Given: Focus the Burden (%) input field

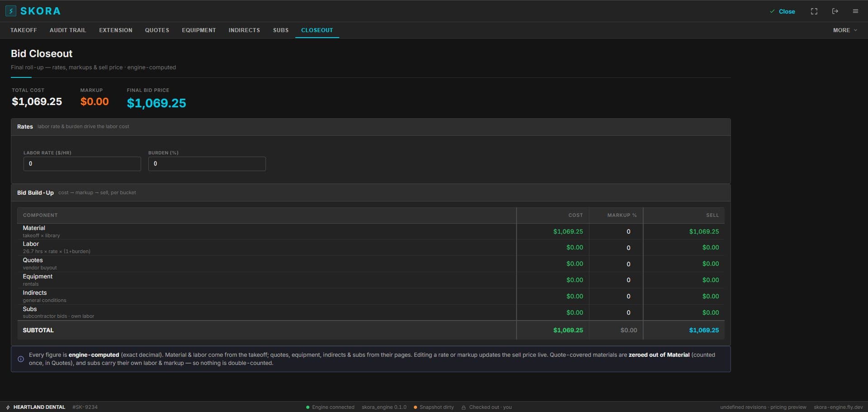Looking at the screenshot, I should pyautogui.click(x=207, y=164).
